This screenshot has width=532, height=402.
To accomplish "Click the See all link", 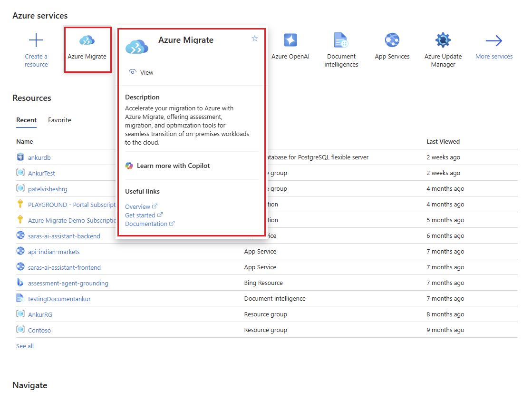I will click(25, 346).
